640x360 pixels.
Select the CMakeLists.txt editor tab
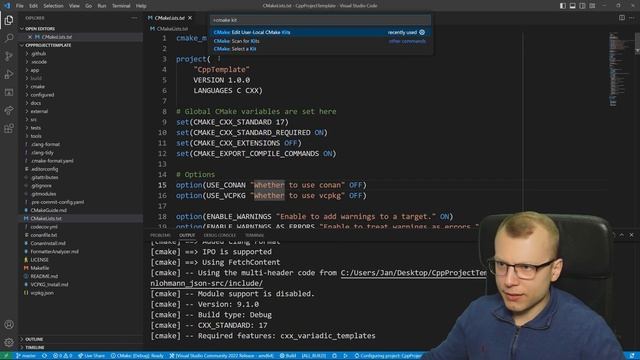click(170, 18)
